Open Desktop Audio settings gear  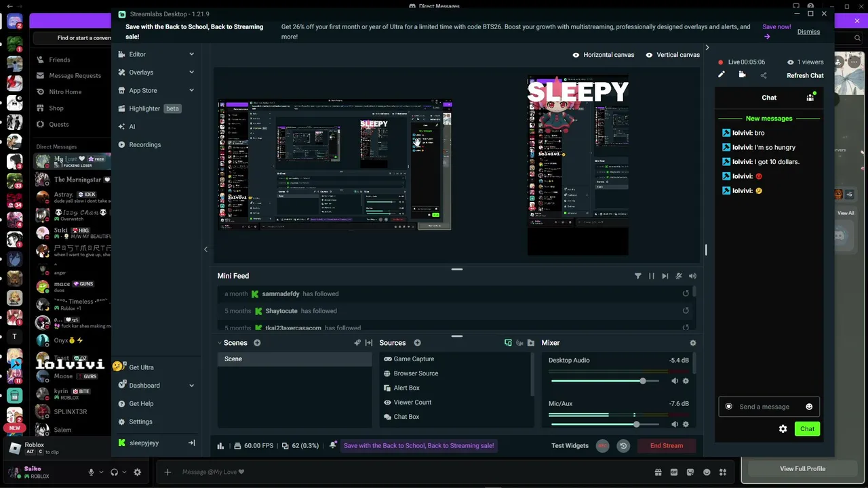click(686, 381)
